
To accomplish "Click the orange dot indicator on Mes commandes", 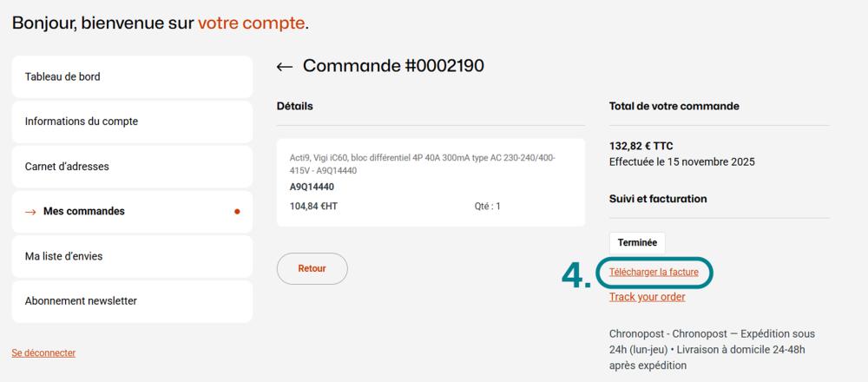I will 238,212.
